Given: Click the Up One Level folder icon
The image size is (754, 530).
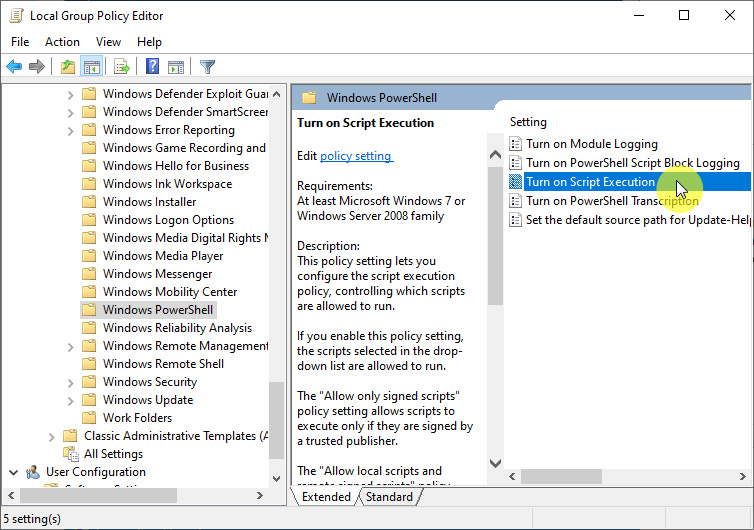Looking at the screenshot, I should click(67, 67).
